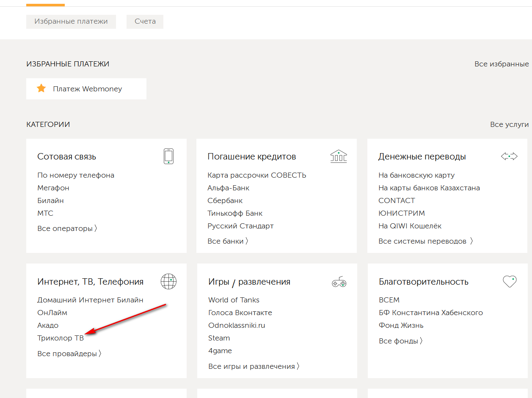This screenshot has width=532, height=398.
Task: Switch to the Избранные платежи tab
Action: [x=71, y=21]
